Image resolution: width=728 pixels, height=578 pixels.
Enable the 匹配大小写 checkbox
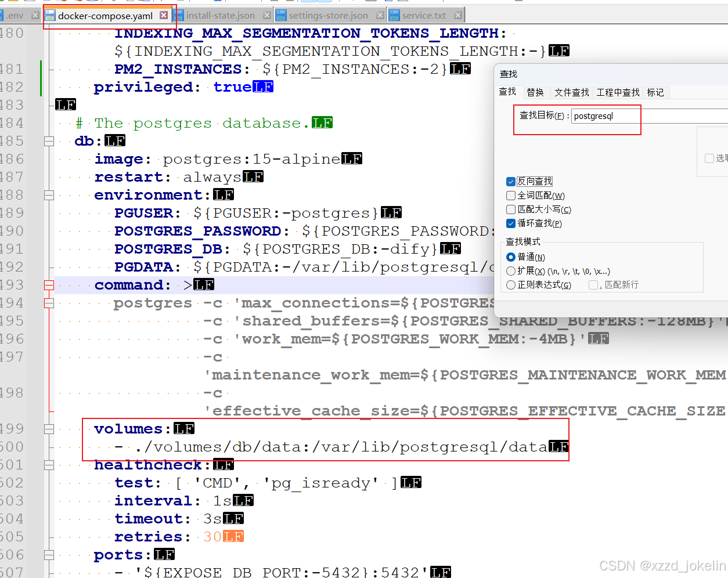point(511,209)
